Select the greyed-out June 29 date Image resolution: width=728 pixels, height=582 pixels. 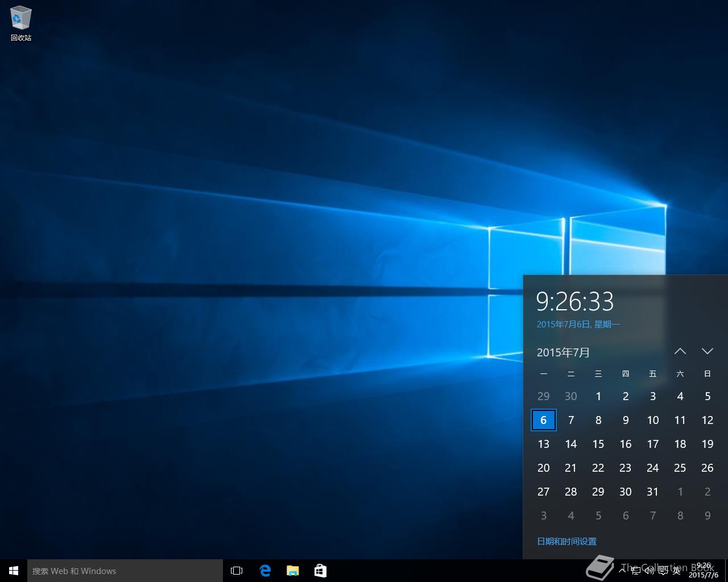pyautogui.click(x=544, y=396)
